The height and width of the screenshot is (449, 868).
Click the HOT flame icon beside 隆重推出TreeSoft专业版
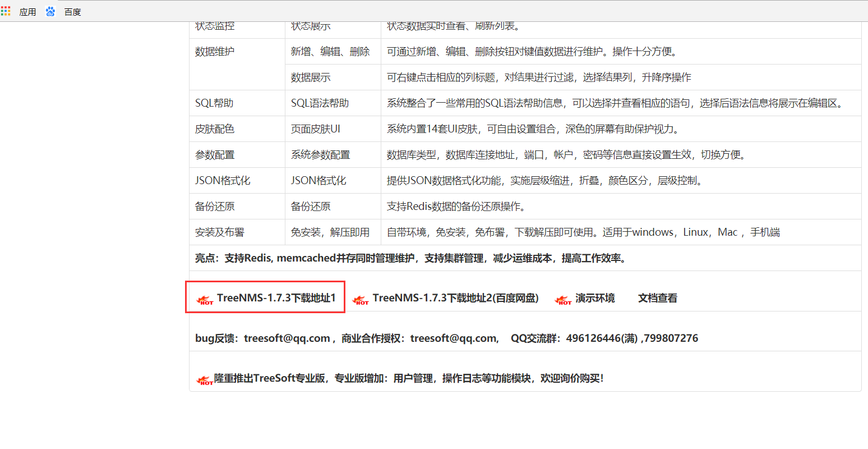205,381
